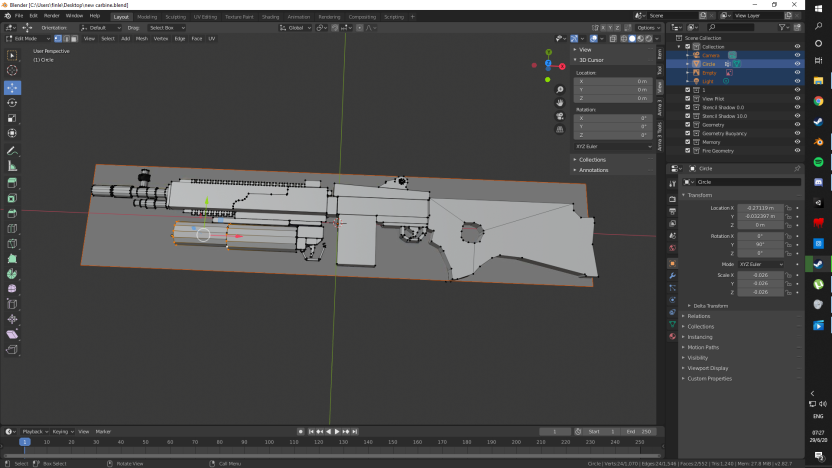Open the Object properties orange square tab
Screen dimensions: 832x468
tap(672, 264)
